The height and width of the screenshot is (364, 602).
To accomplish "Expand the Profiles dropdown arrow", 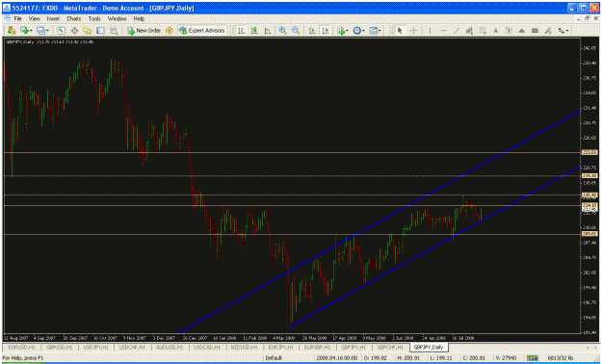I will [47, 31].
